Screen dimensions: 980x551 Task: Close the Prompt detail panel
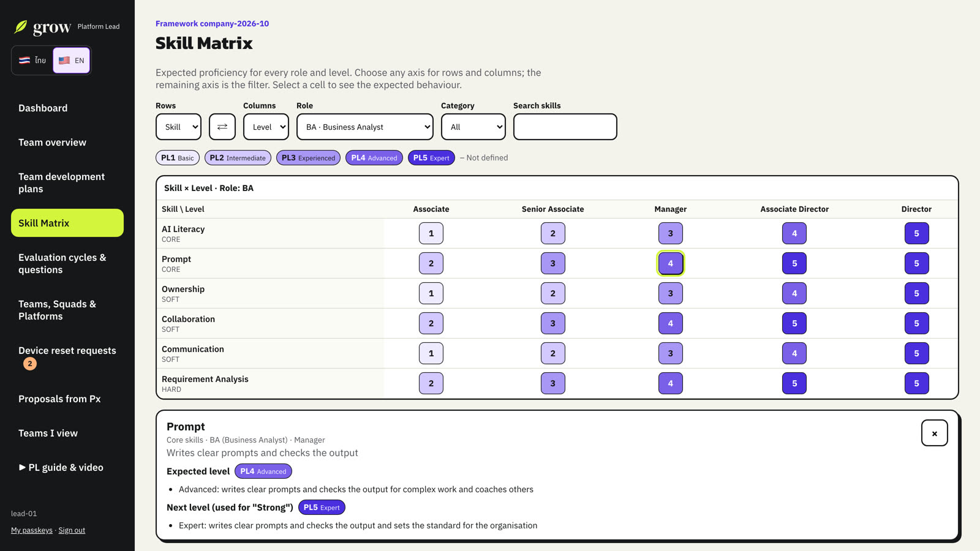935,433
